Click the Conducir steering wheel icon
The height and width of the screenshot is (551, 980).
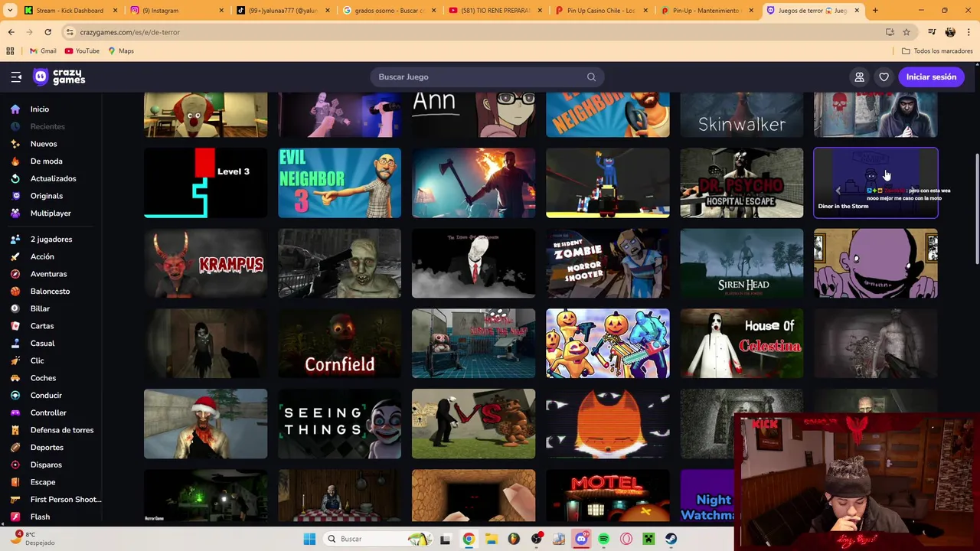tap(15, 395)
